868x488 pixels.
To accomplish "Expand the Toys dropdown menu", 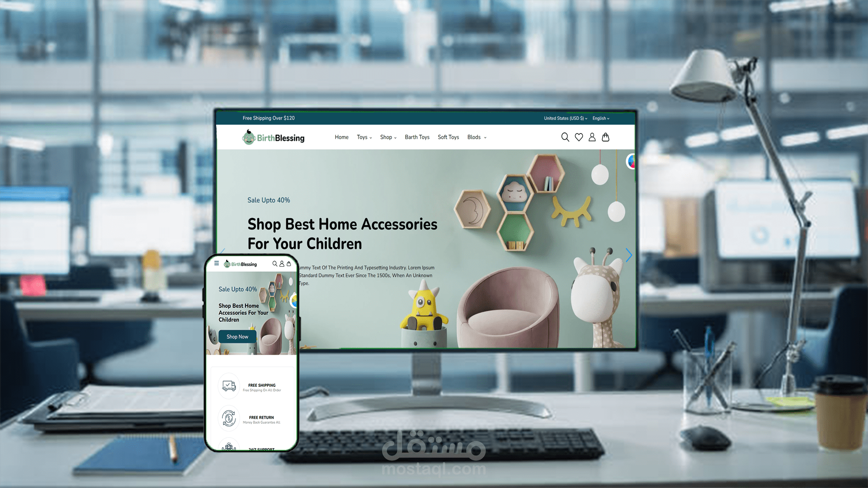I will coord(363,137).
